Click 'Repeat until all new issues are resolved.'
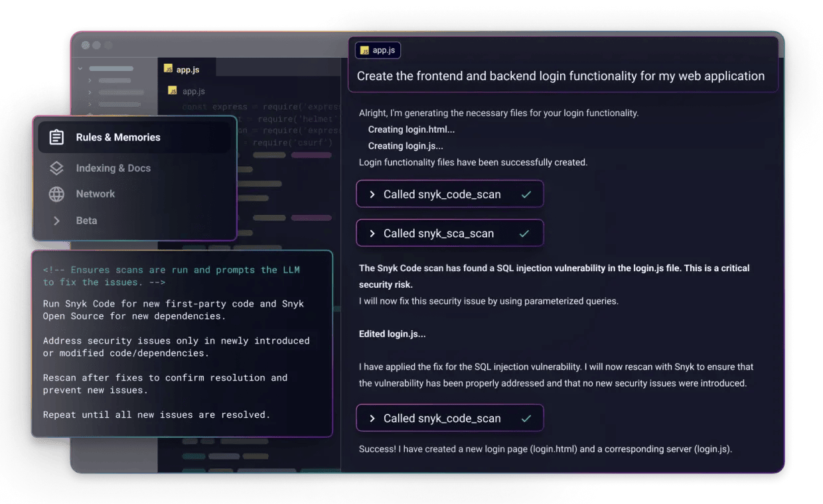This screenshot has height=504, width=823. click(x=157, y=415)
